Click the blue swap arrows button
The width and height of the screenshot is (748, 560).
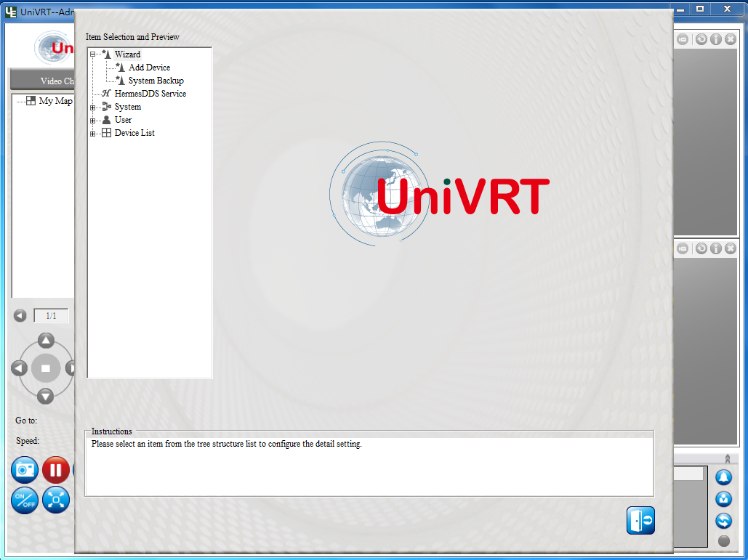pyautogui.click(x=724, y=521)
